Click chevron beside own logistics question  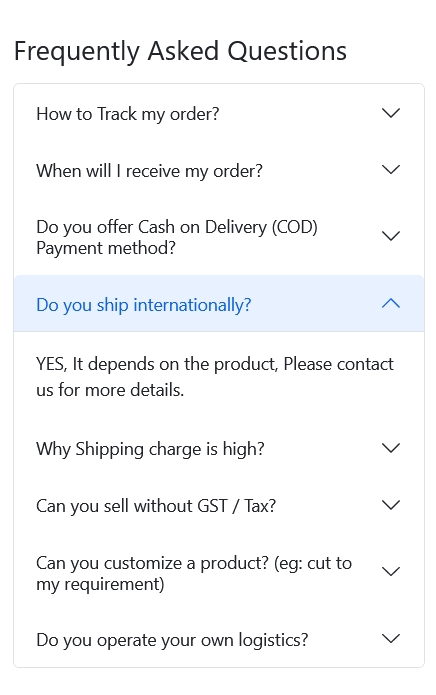390,639
